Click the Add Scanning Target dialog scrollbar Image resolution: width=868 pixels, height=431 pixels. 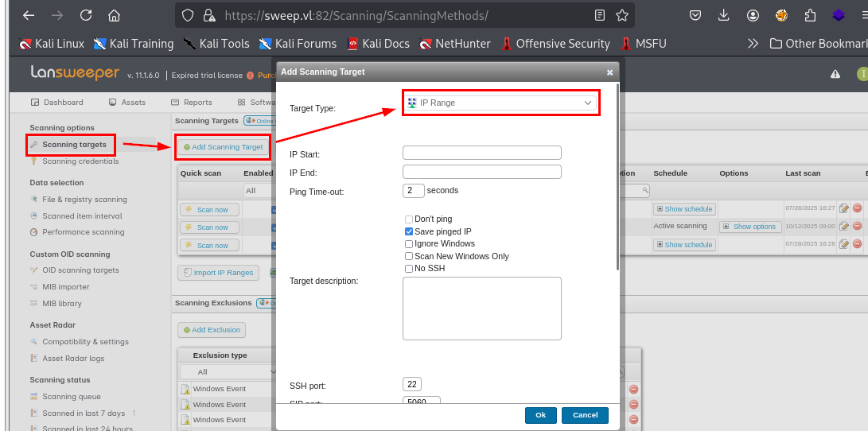coord(618,177)
